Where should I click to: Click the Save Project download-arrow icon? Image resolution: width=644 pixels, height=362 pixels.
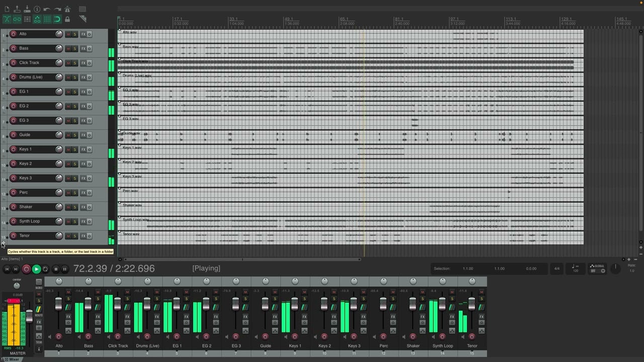click(x=27, y=9)
